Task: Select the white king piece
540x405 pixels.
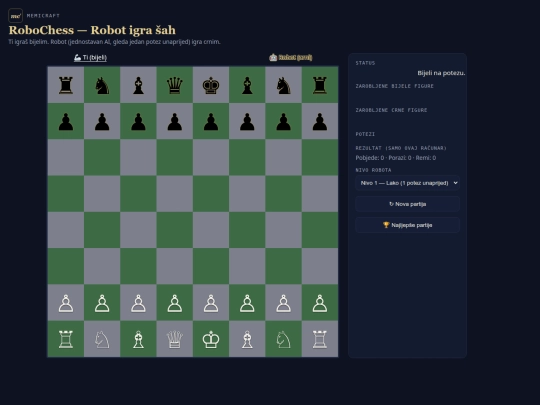Action: pyautogui.click(x=211, y=339)
